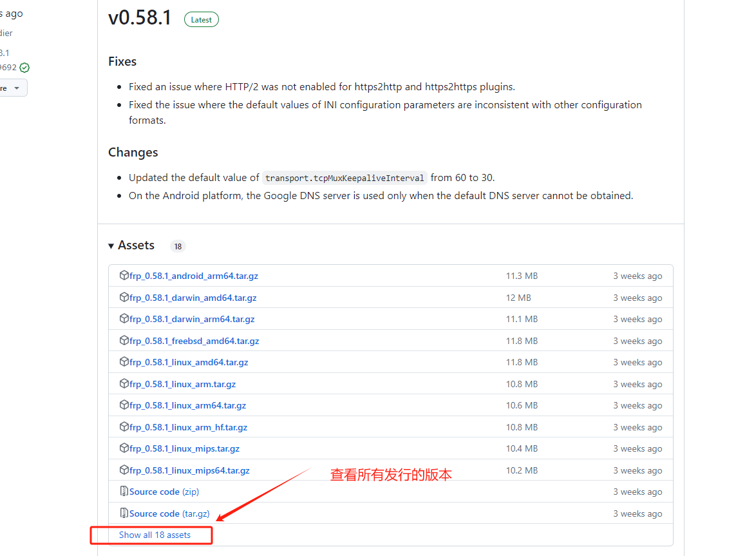Click zip file icon beside Source code (zip)

[124, 492]
